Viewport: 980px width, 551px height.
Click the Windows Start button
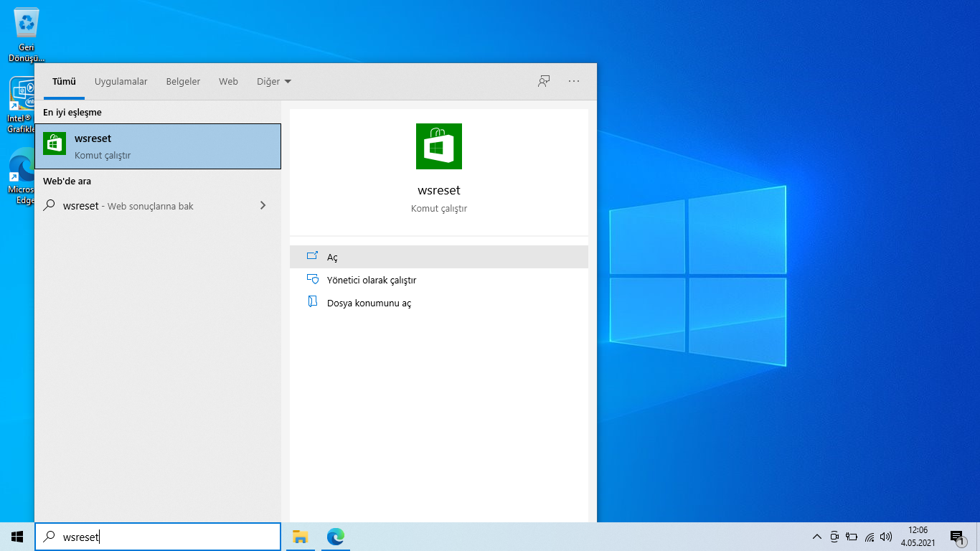point(17,537)
